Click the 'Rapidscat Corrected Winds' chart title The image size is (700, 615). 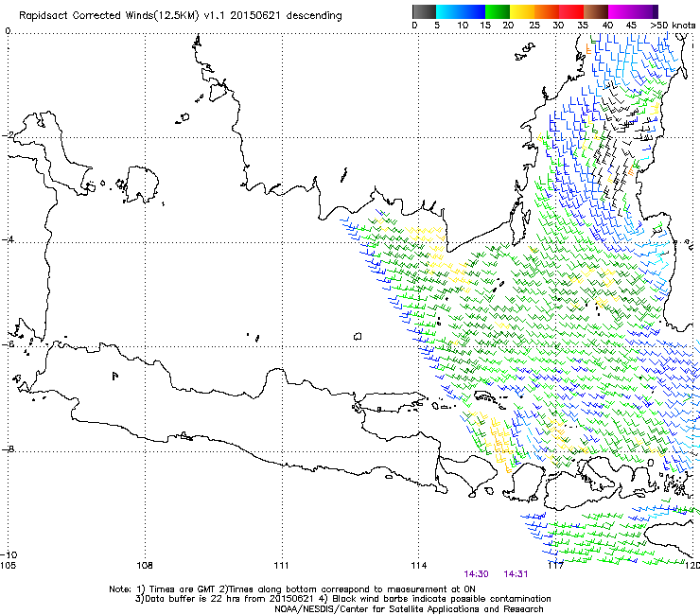click(181, 16)
